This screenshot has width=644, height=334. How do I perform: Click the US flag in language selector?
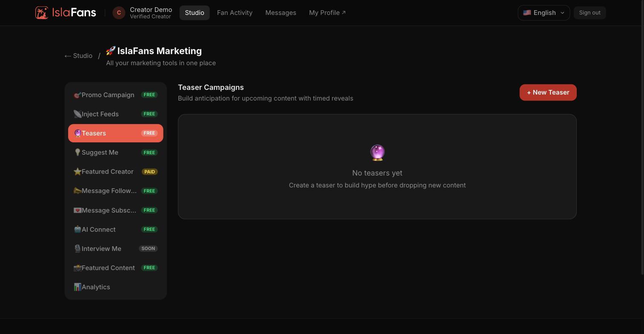pos(527,13)
